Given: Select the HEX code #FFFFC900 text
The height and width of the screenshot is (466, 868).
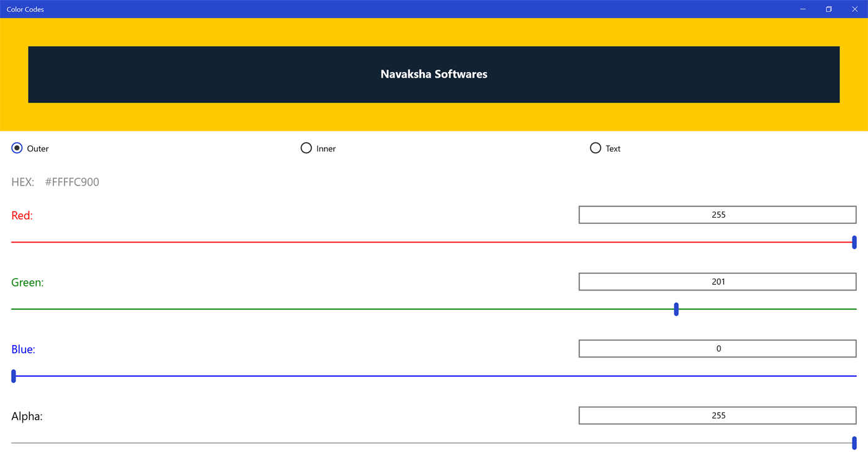Looking at the screenshot, I should point(72,182).
